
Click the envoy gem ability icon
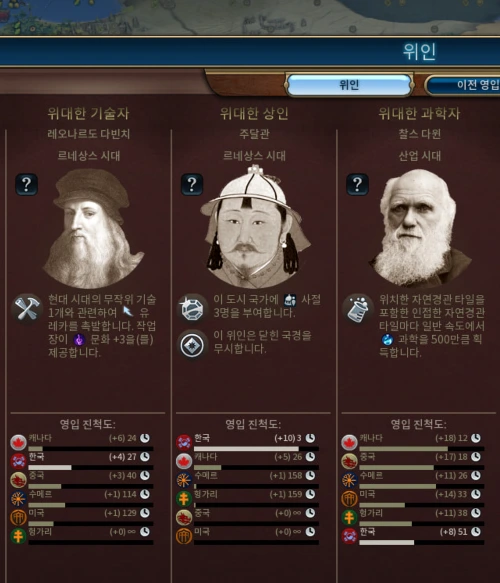coord(192,308)
